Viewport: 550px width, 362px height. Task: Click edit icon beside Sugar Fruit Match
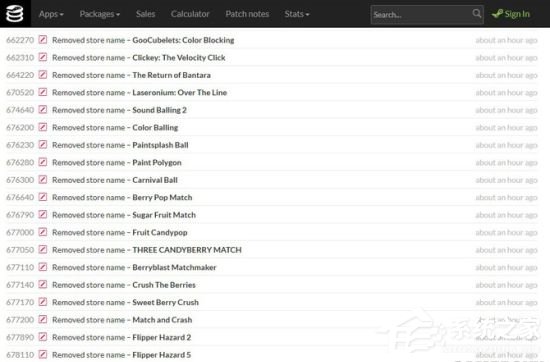(x=43, y=215)
